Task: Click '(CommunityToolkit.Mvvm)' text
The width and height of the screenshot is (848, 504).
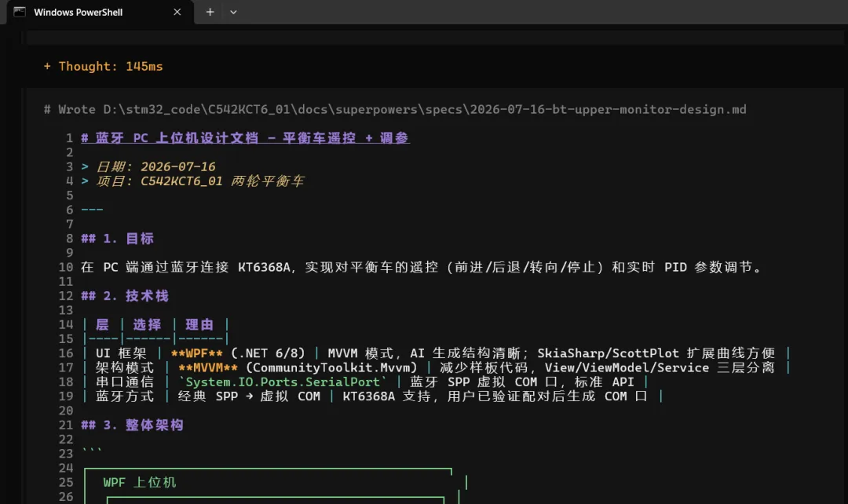Action: [331, 367]
